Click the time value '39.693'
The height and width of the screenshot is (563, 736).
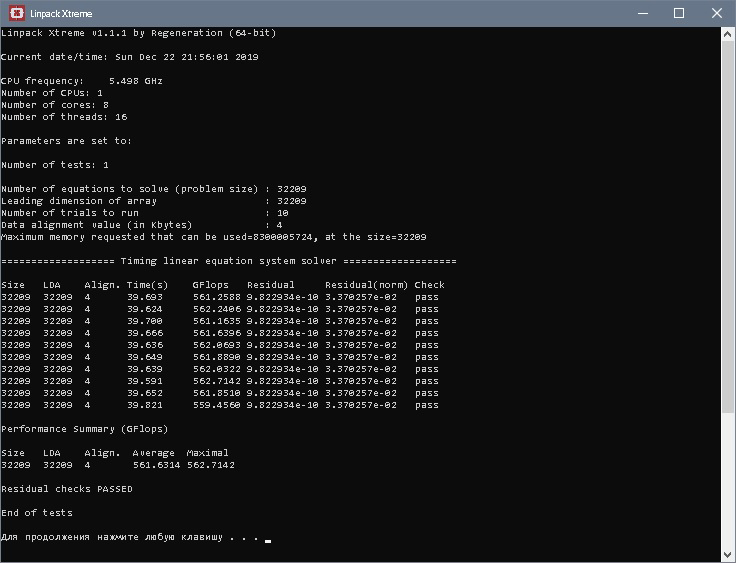point(145,297)
